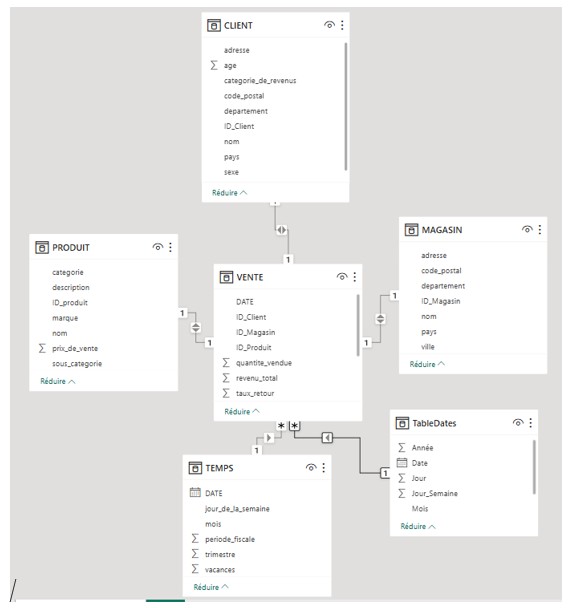Toggle visibility of the CLIENT table
The height and width of the screenshot is (608, 570).
(x=329, y=25)
